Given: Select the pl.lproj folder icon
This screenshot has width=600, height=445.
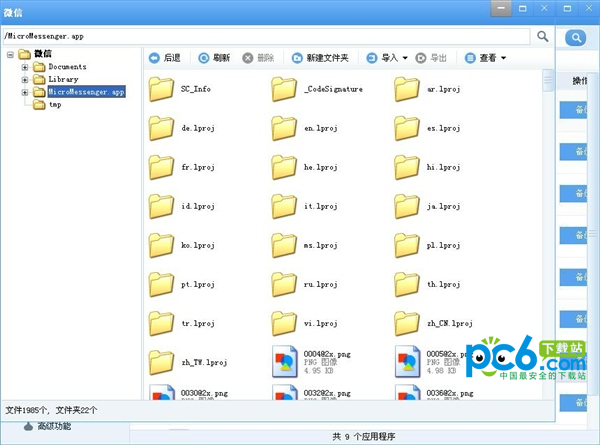Looking at the screenshot, I should pyautogui.click(x=407, y=245).
